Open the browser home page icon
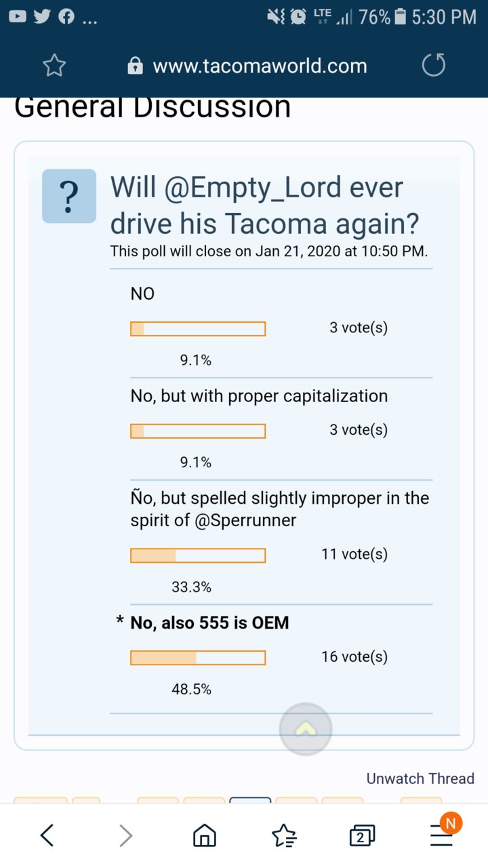This screenshot has width=488, height=868. coord(205,836)
